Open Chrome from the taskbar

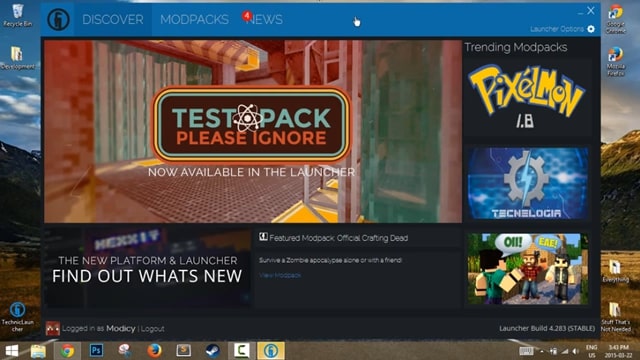click(x=67, y=351)
